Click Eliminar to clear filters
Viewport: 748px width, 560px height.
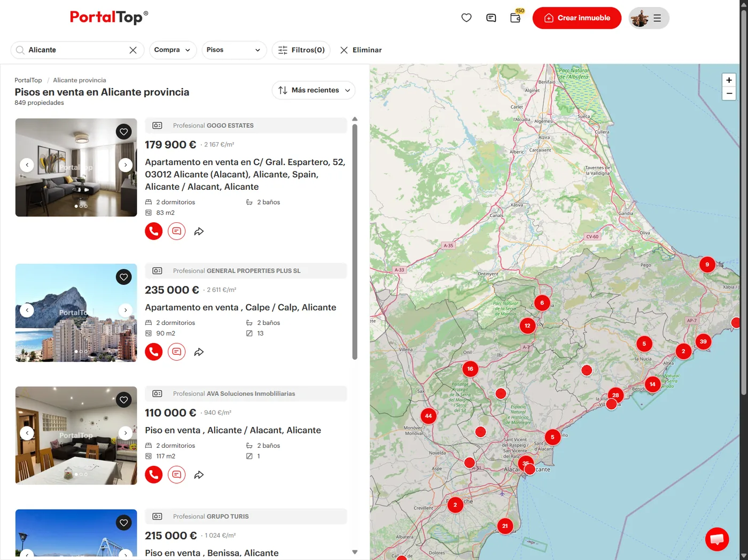pyautogui.click(x=361, y=50)
